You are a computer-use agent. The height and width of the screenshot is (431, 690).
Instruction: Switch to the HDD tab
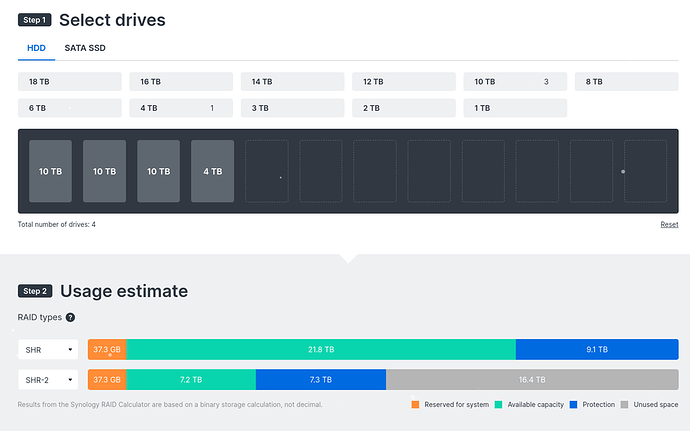point(36,48)
